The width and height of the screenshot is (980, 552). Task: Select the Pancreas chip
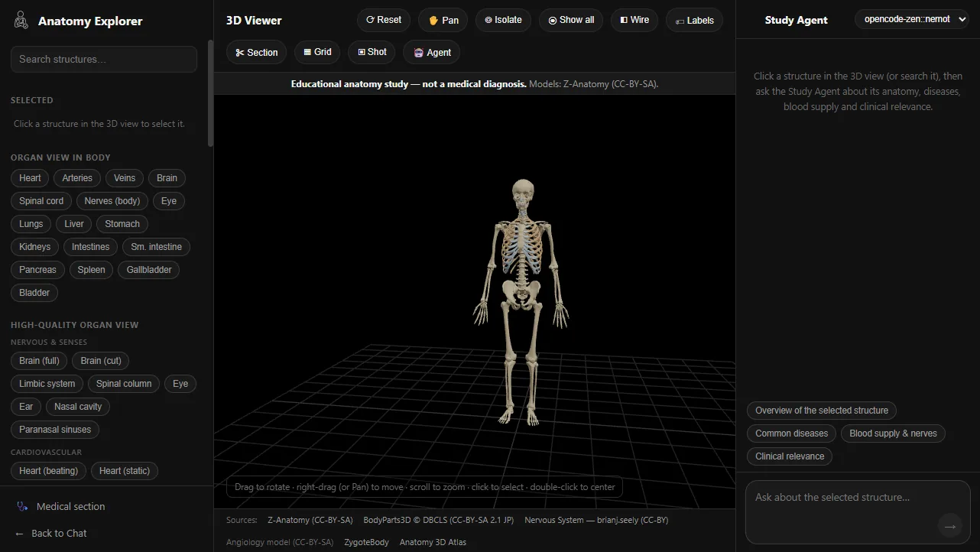tap(37, 270)
